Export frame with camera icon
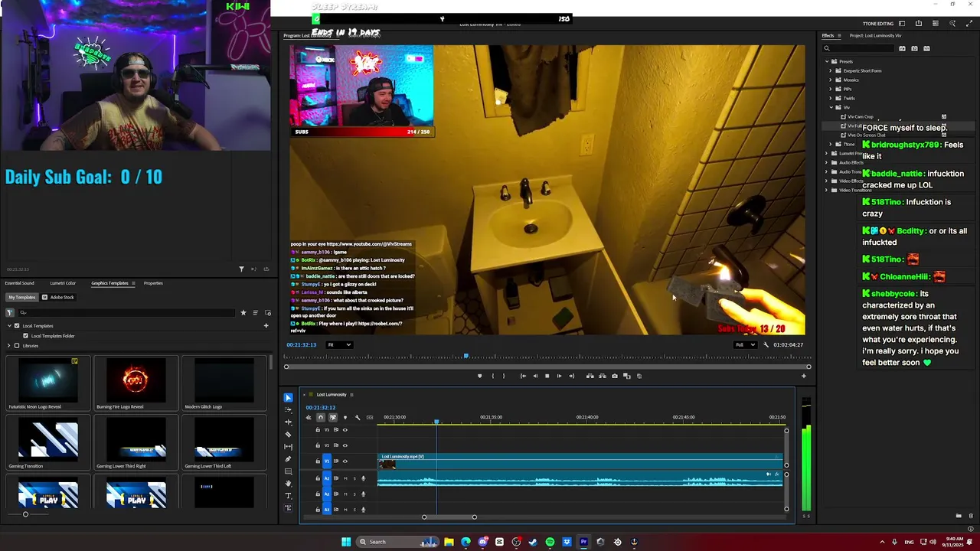This screenshot has height=551, width=980. tap(615, 376)
